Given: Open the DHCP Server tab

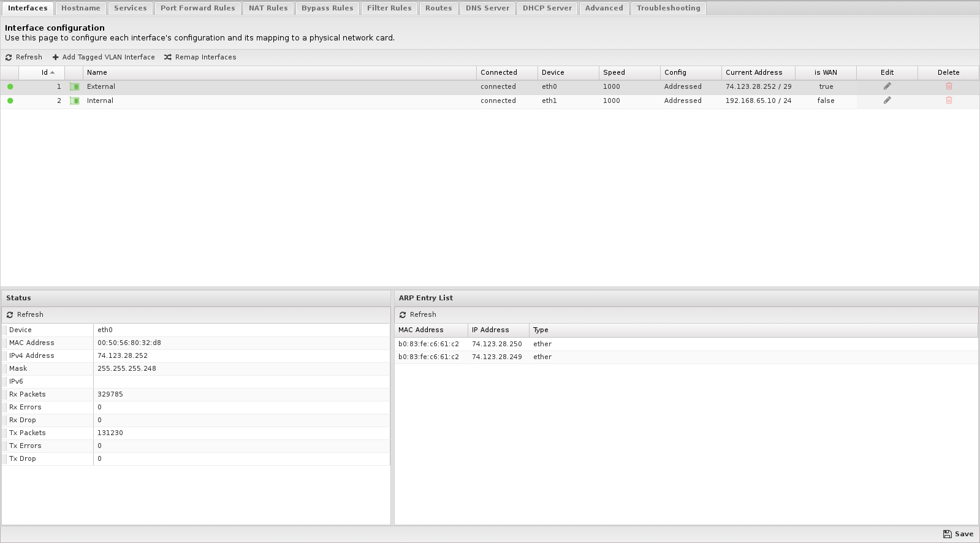Looking at the screenshot, I should coord(547,9).
